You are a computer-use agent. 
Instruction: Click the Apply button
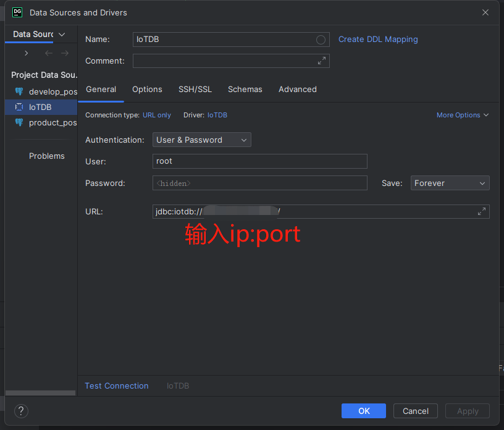468,411
